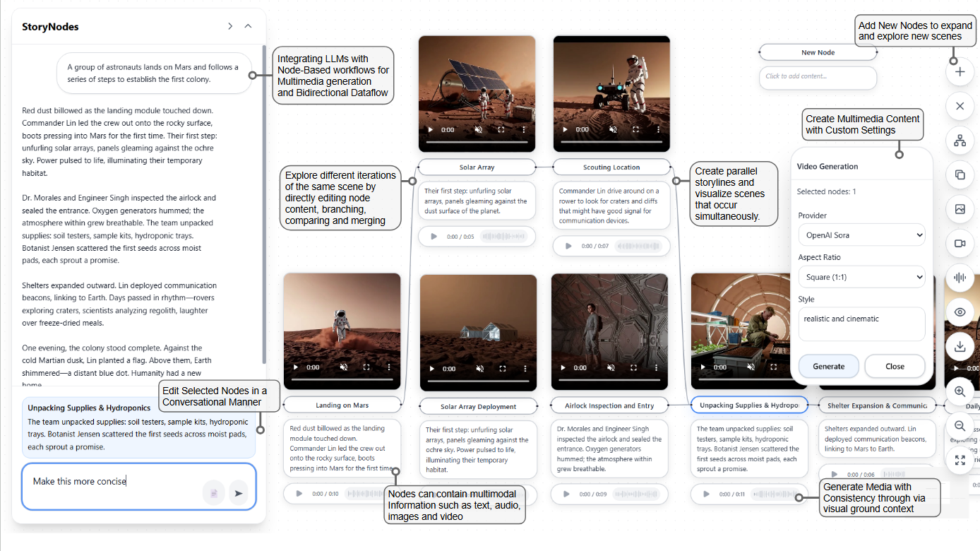
Task: Click the download icon in right toolbar
Action: point(960,347)
